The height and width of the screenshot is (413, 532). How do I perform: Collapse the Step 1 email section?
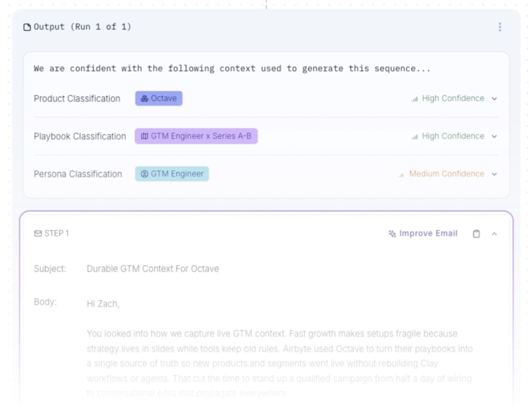tap(494, 234)
